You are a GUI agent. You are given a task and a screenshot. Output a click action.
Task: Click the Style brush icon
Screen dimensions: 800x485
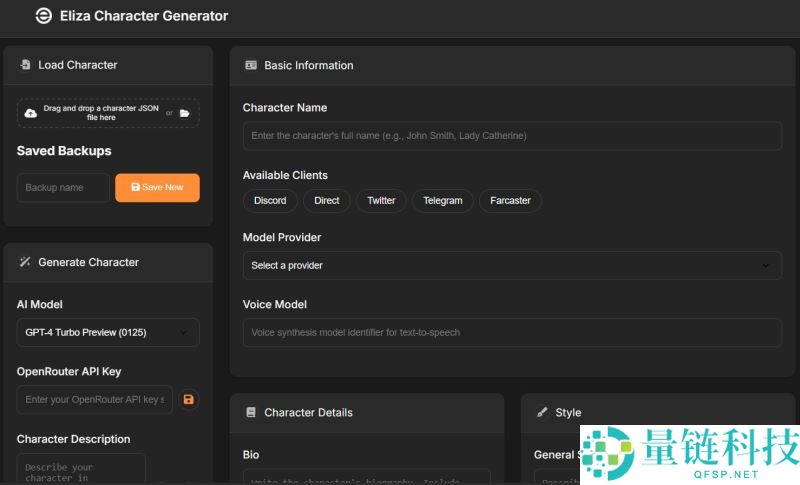[x=542, y=412]
